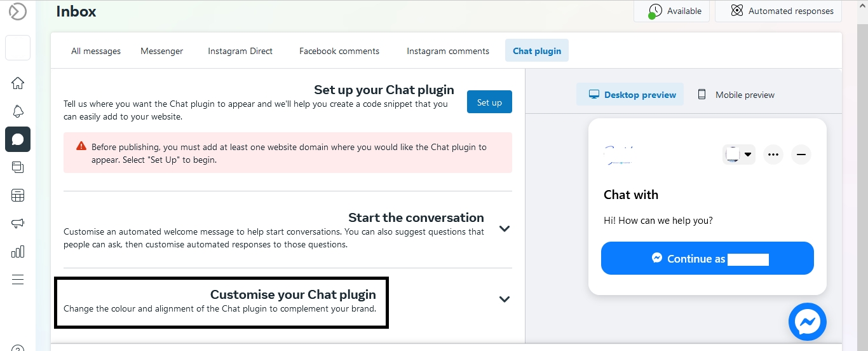Click the floating Messenger bubble icon
This screenshot has width=868, height=351.
807,322
